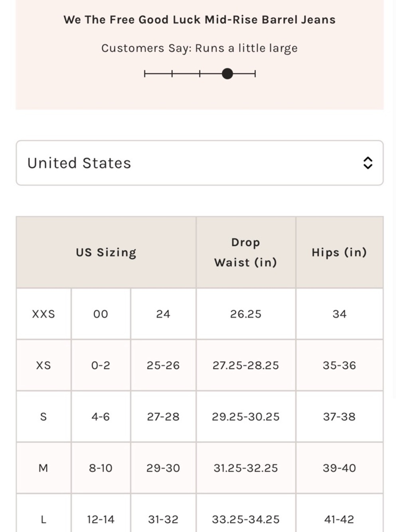Click the 37-38 hips measurement cell
This screenshot has height=532, width=399.
point(340,417)
